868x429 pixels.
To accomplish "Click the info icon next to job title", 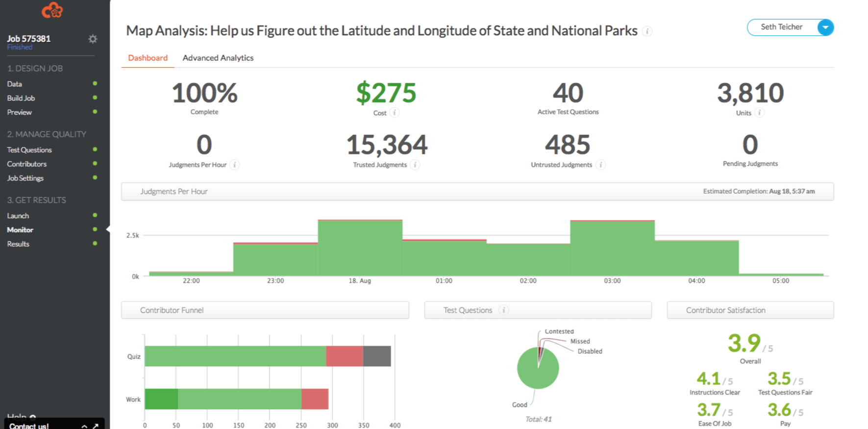I will point(647,31).
